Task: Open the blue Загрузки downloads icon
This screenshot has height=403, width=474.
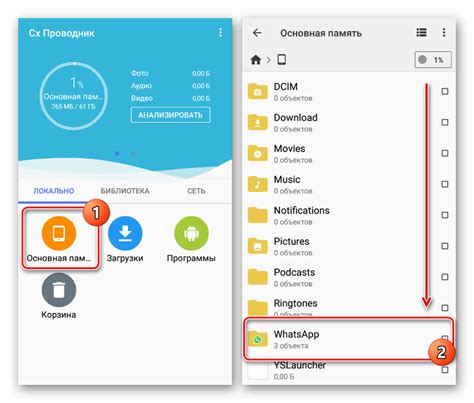Action: (125, 233)
